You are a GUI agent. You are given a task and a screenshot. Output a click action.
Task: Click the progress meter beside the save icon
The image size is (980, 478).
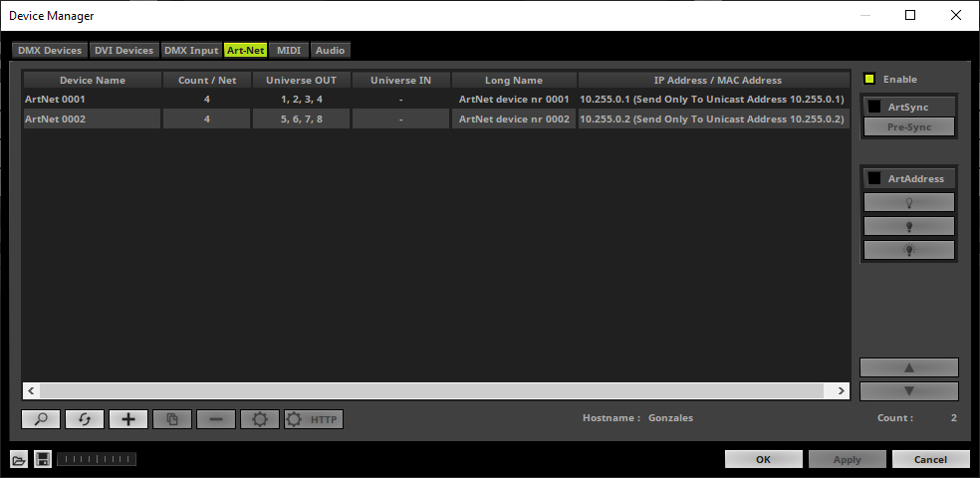[97, 460]
